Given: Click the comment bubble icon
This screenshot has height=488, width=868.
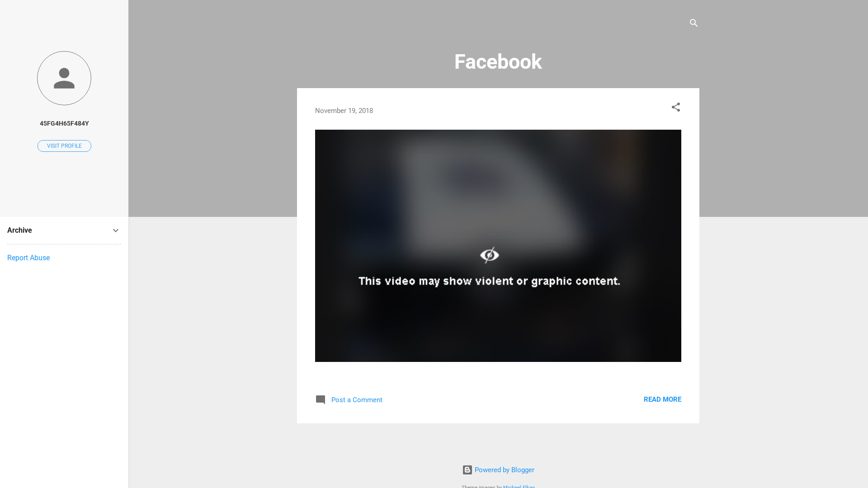Looking at the screenshot, I should pos(321,400).
